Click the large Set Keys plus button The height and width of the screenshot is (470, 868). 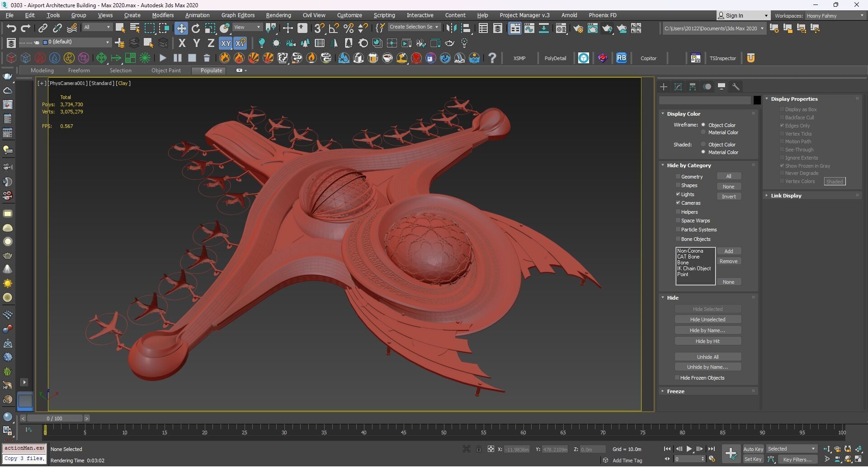[731, 454]
